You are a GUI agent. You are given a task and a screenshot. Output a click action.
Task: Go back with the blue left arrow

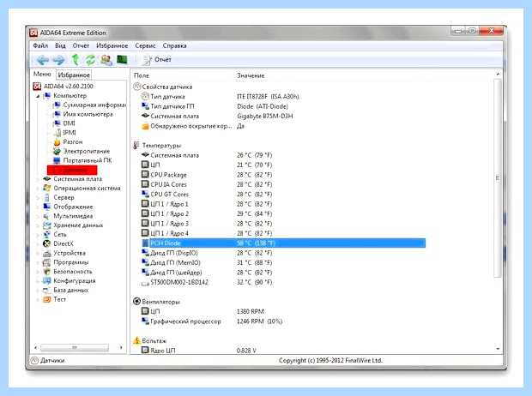[x=42, y=60]
